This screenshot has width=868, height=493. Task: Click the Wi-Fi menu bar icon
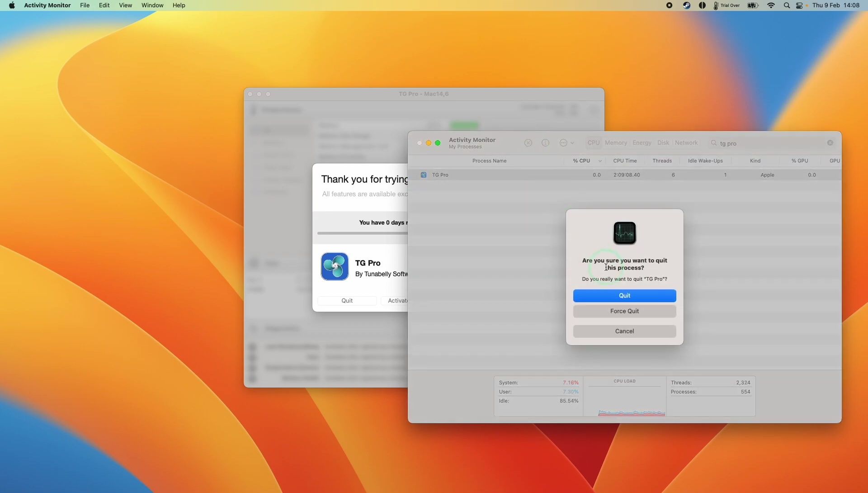(771, 5)
